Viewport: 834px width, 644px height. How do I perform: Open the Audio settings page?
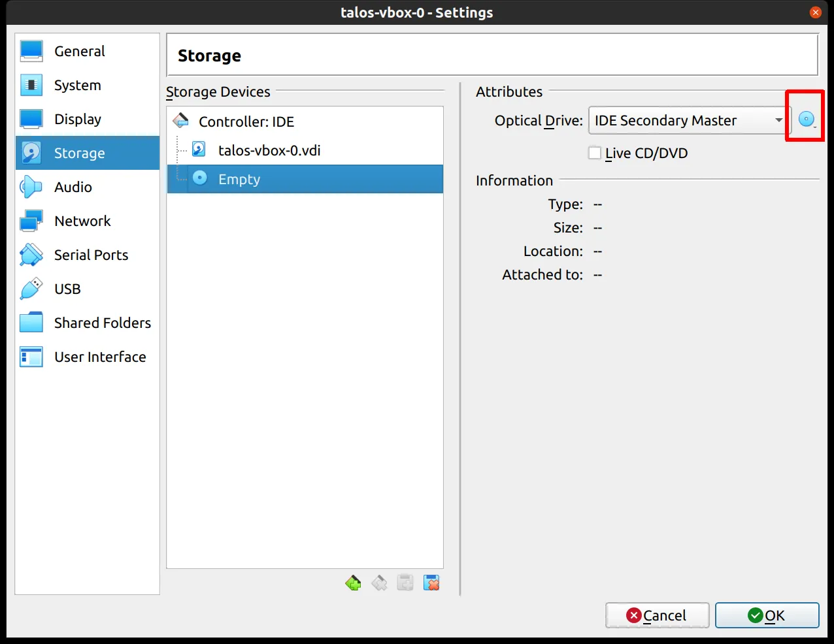[x=73, y=187]
